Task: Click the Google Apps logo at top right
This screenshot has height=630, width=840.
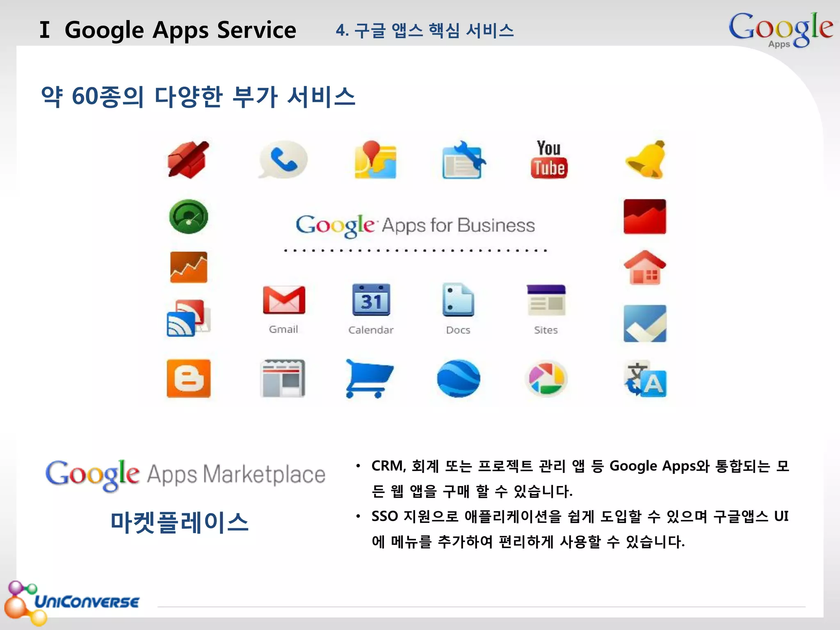Action: pyautogui.click(x=781, y=30)
